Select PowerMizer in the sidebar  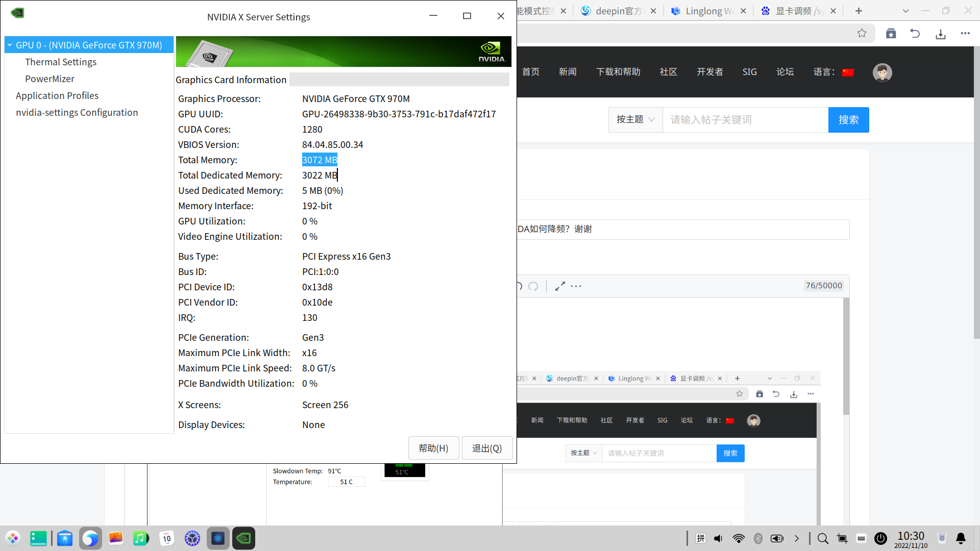(x=50, y=79)
